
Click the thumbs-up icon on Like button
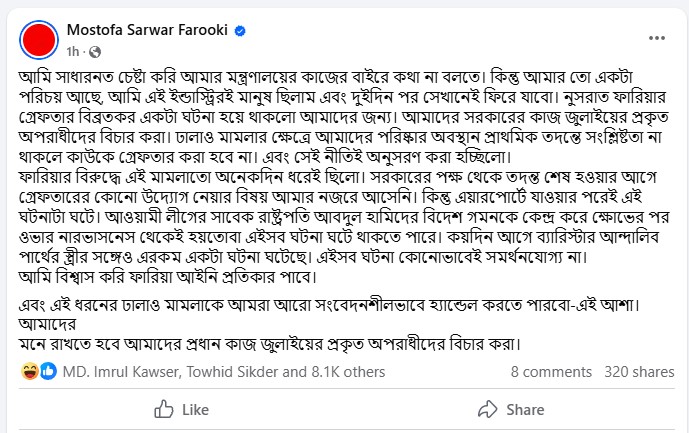point(164,409)
